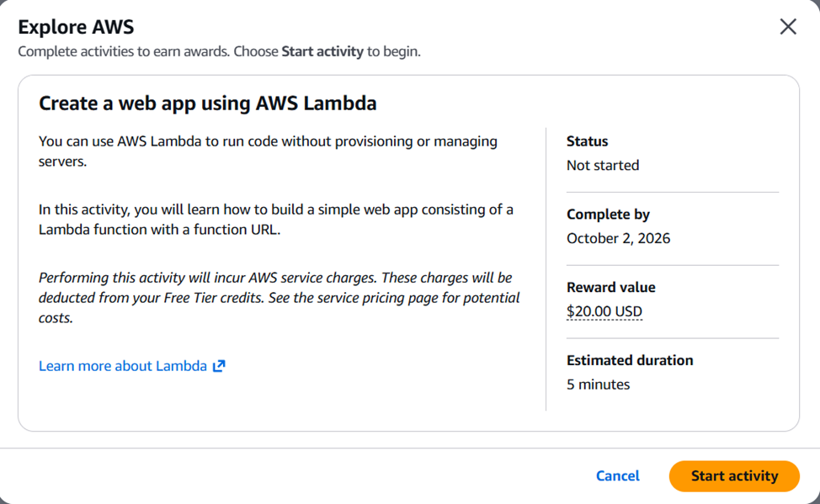Screen dimensions: 820x504
Task: Click the Start activity button
Action: coord(734,475)
